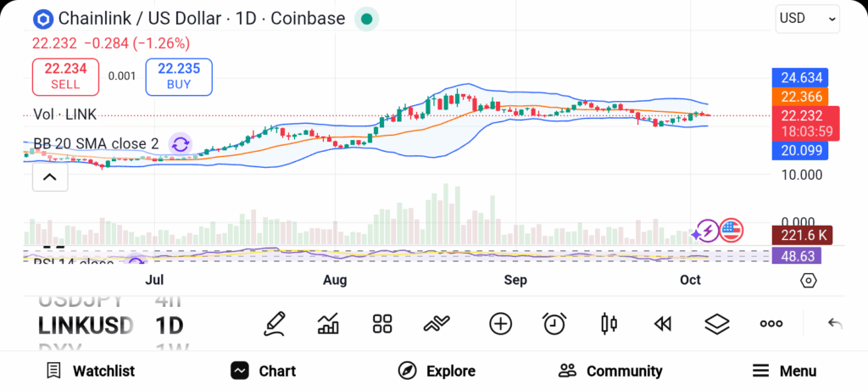Open the alert clock icon
The image size is (868, 391).
tap(554, 323)
